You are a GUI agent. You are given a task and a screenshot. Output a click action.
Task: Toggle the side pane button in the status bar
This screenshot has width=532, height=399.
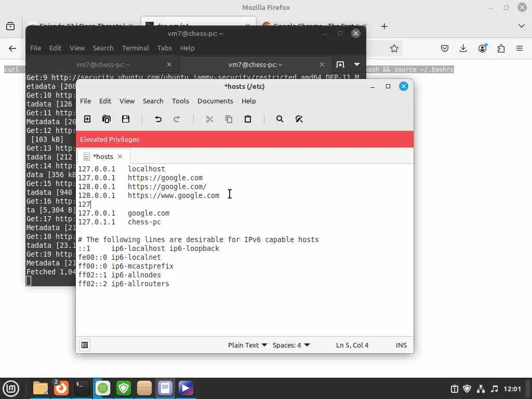pos(85,345)
